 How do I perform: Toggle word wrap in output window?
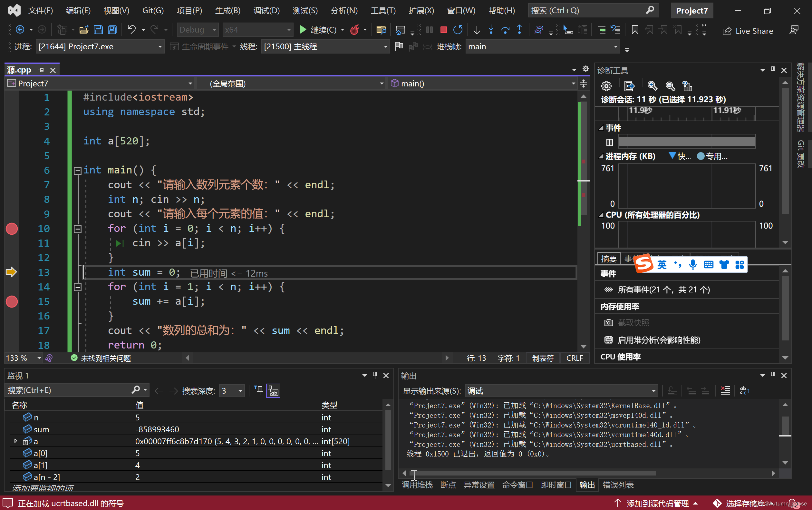[x=744, y=391]
